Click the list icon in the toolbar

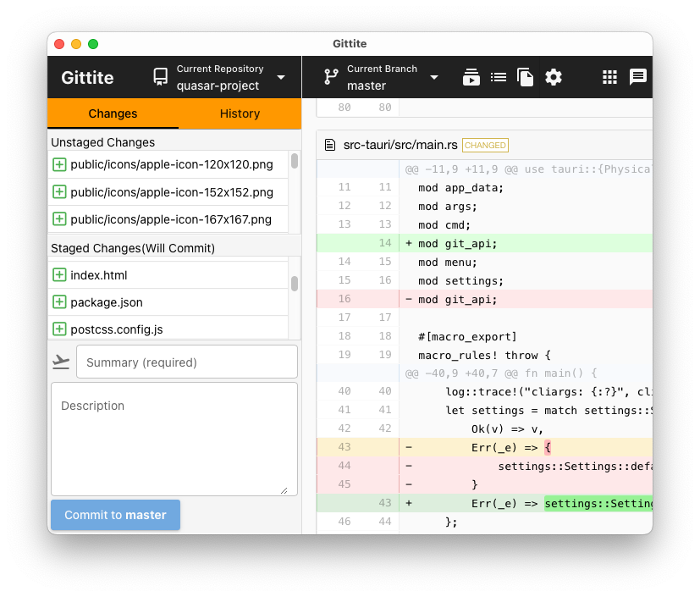pos(499,77)
